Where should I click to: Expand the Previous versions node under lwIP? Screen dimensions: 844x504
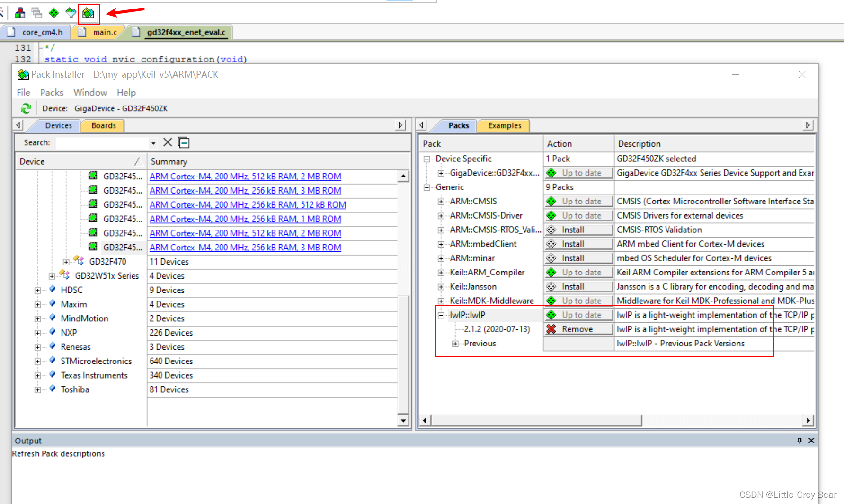[455, 344]
